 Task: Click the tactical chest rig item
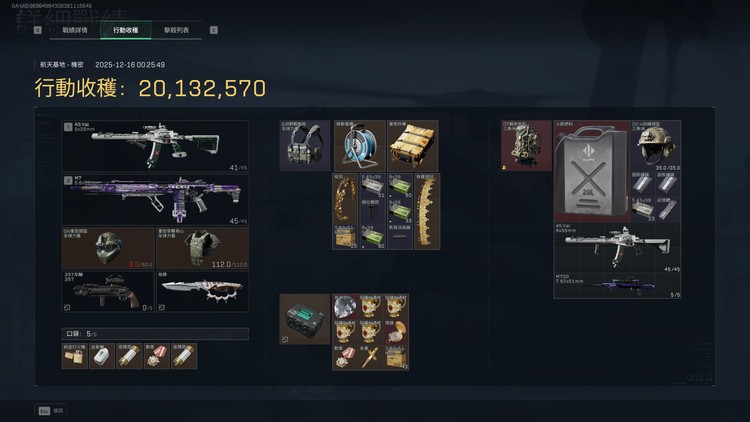pos(305,145)
